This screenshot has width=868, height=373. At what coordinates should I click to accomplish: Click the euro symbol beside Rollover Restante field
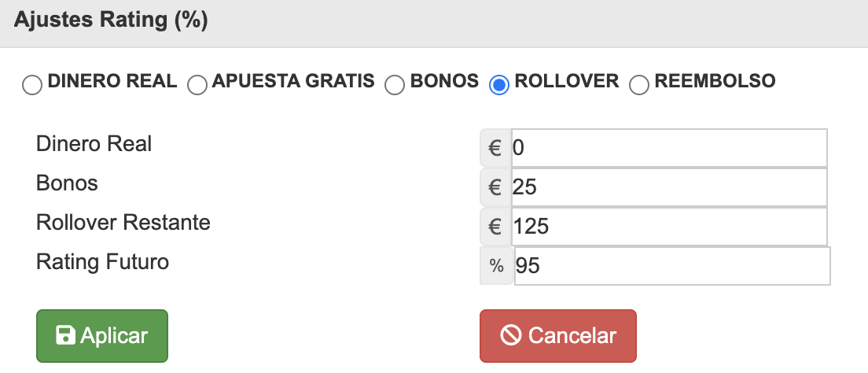495,227
